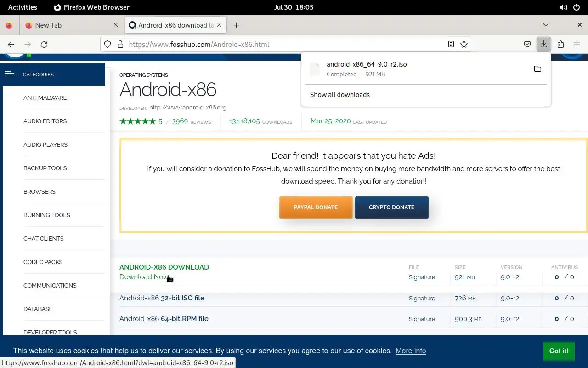Click the five-star rating
Viewport: 588px width, 368px height.
(138, 121)
